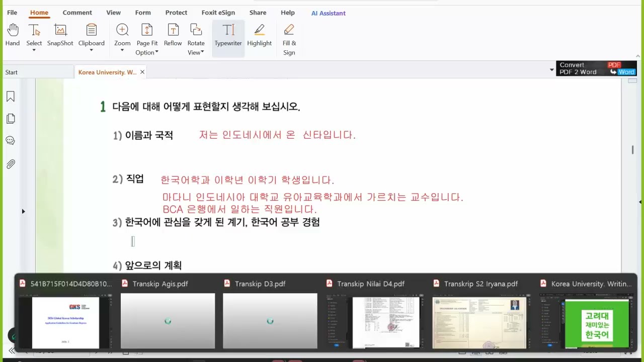The width and height of the screenshot is (644, 362).
Task: Click the Convert PDF 2 Word banner
Action: (596, 68)
